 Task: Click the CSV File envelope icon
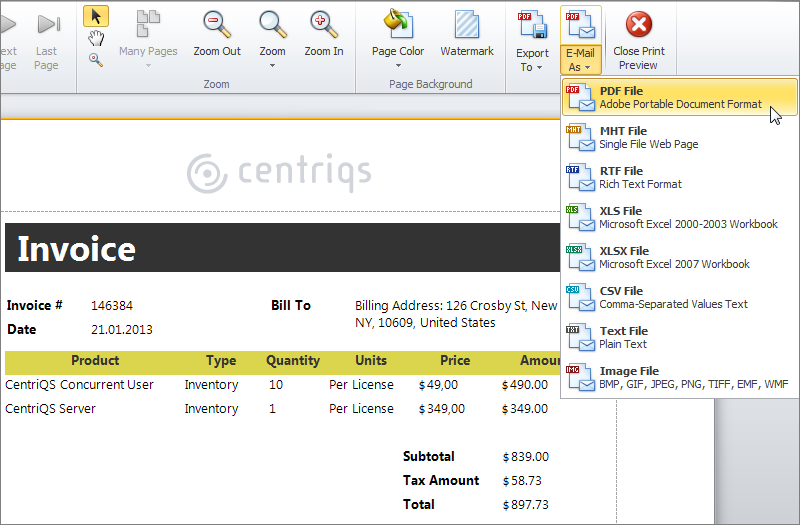[579, 298]
